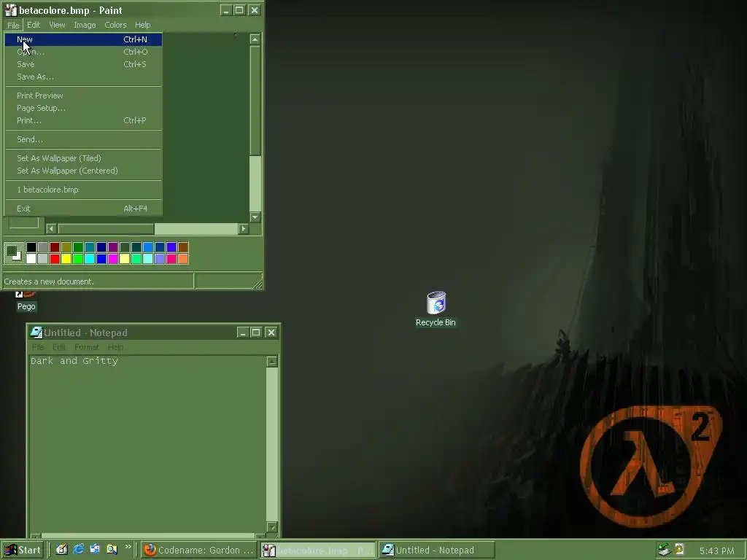
Task: Choose Set As Wallpaper (Centered)
Action: [83, 171]
